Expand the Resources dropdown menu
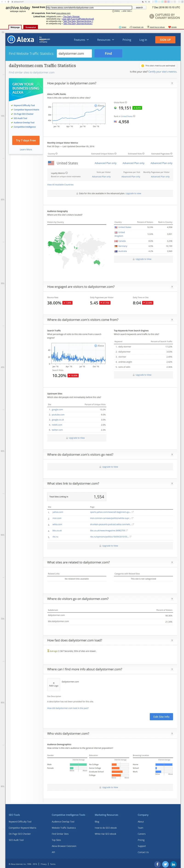The height and width of the screenshot is (868, 184). (106, 40)
